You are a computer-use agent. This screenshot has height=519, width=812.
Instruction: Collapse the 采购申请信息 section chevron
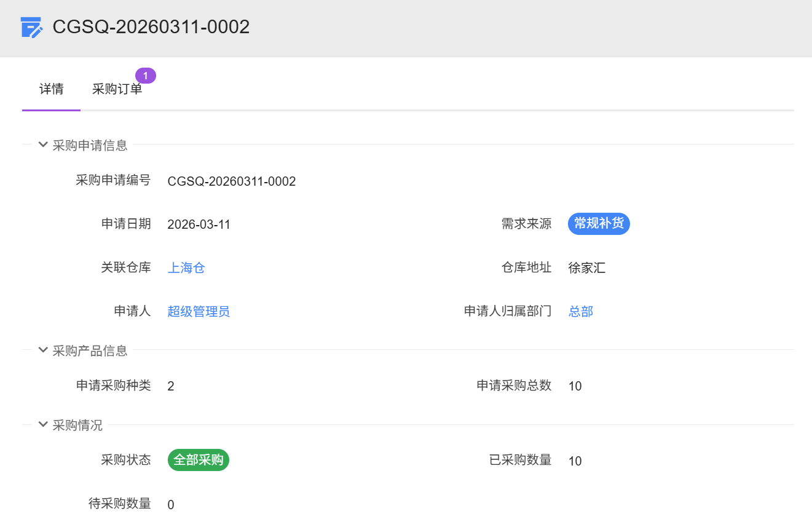click(43, 145)
